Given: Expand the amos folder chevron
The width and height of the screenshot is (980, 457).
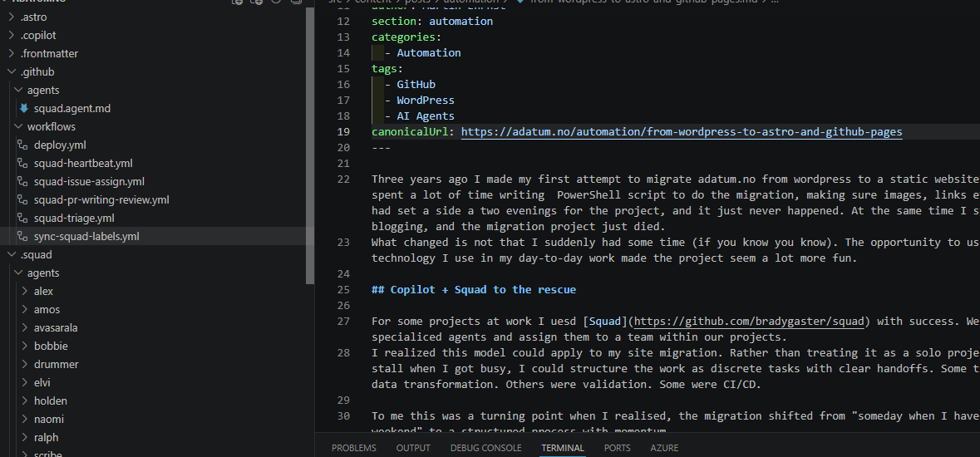Looking at the screenshot, I should click(x=25, y=309).
